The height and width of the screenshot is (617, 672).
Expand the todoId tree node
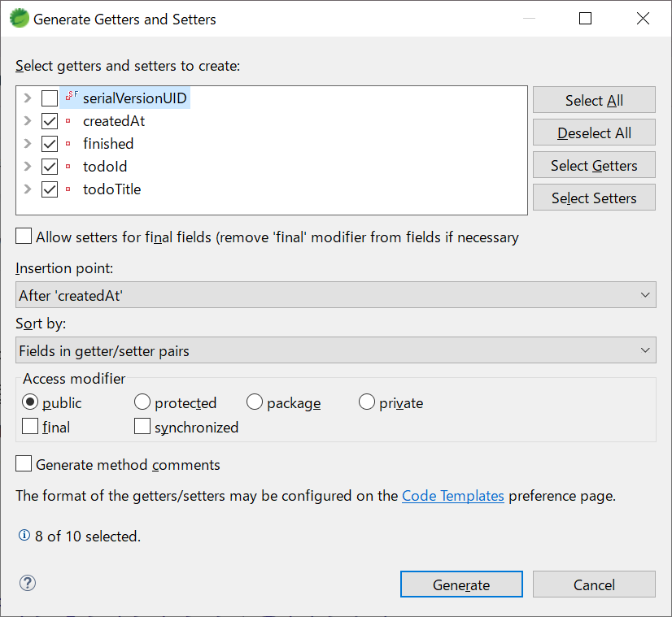pyautogui.click(x=28, y=167)
